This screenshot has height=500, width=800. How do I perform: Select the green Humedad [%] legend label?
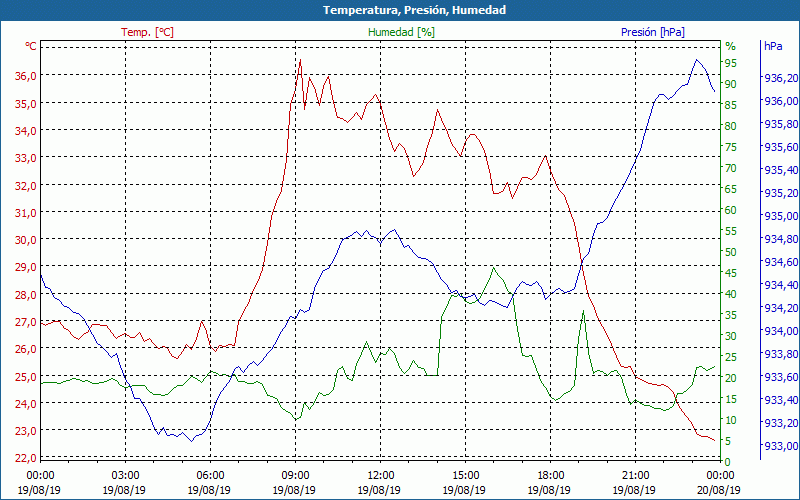(x=402, y=32)
